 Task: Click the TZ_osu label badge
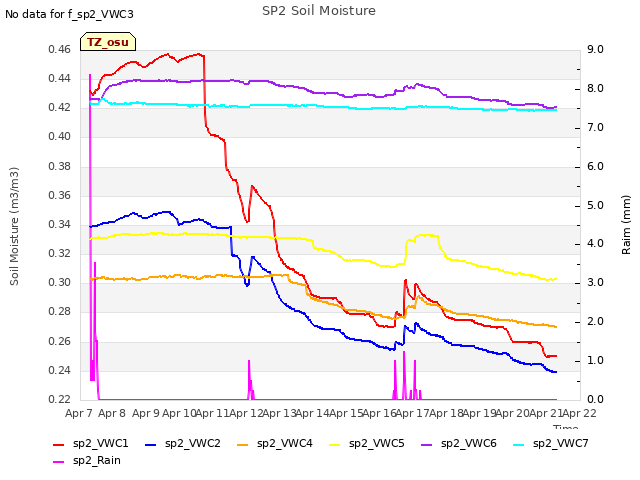coord(108,42)
